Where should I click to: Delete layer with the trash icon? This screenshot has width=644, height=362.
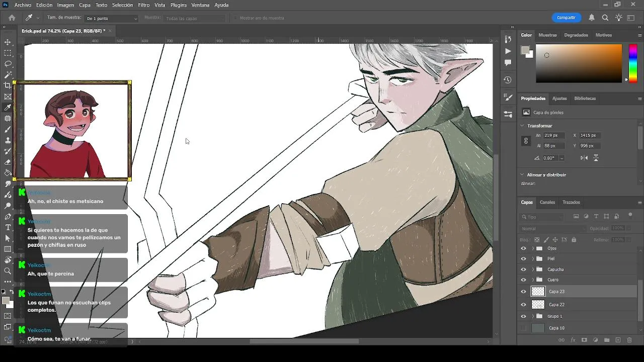pos(629,340)
